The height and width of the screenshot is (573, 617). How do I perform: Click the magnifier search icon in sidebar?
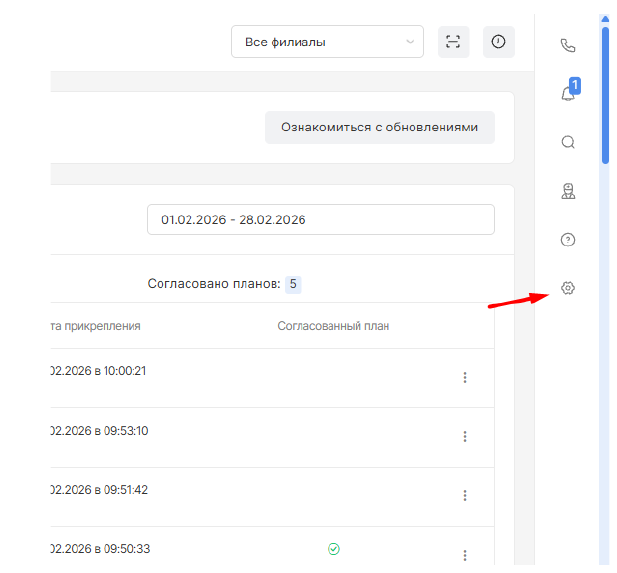click(568, 142)
